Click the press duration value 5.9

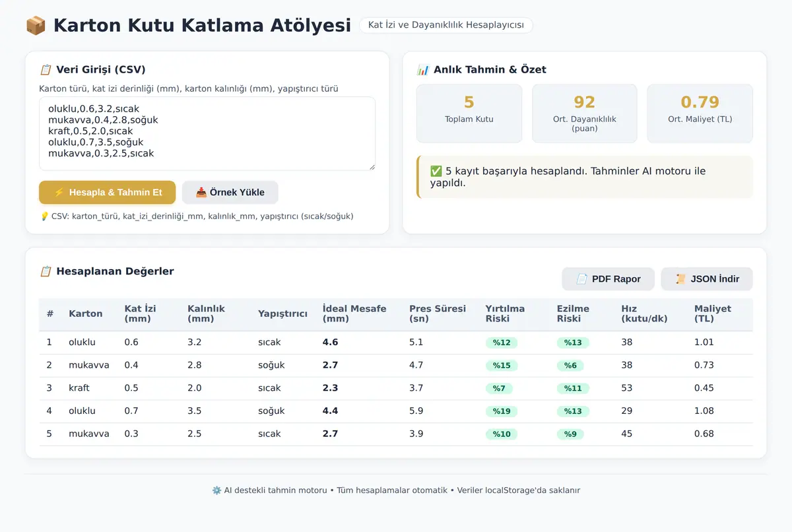pos(416,411)
